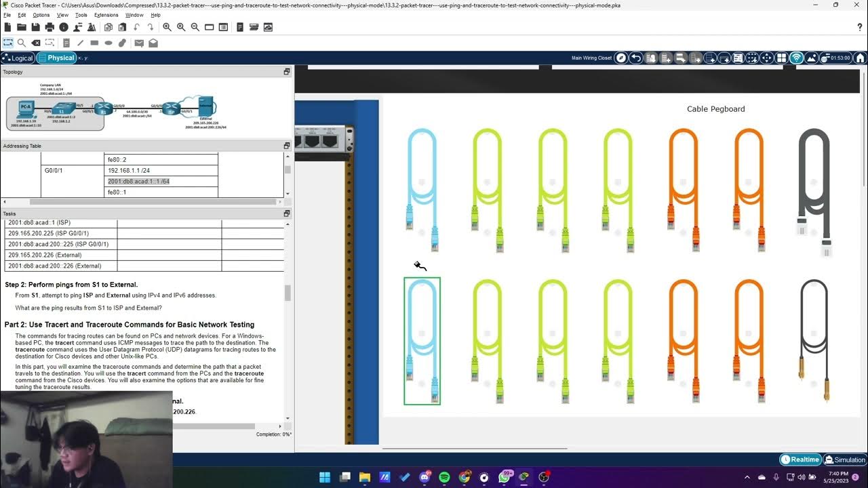The image size is (868, 488).
Task: Pick the Select tool icon
Action: (7, 43)
